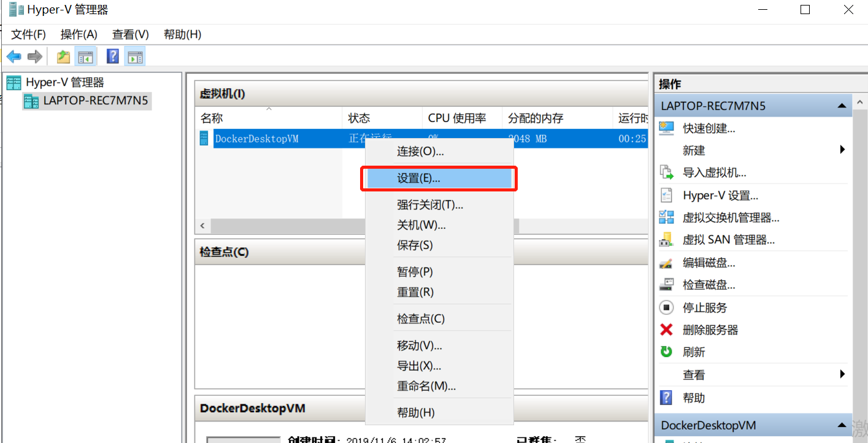Sort by the CPU 使用率 column header
The image size is (868, 443).
point(462,118)
